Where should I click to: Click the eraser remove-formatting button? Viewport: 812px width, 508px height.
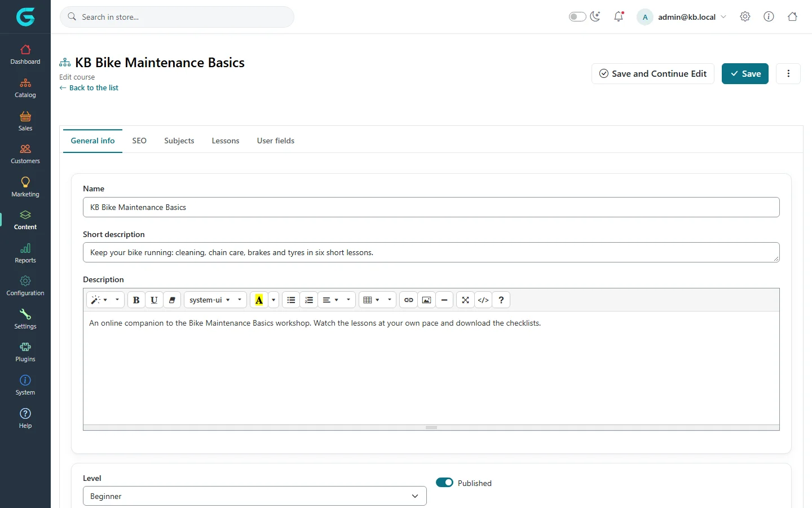(x=172, y=300)
